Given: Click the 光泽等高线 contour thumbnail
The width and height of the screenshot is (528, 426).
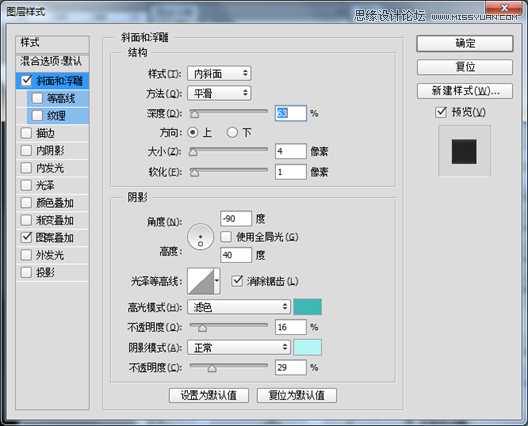Looking at the screenshot, I should point(201,281).
